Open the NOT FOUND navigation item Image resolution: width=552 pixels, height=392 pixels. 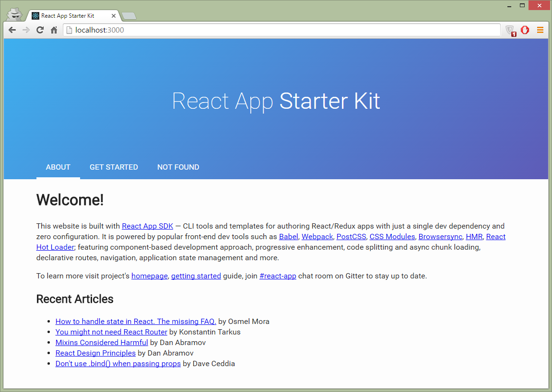click(178, 167)
